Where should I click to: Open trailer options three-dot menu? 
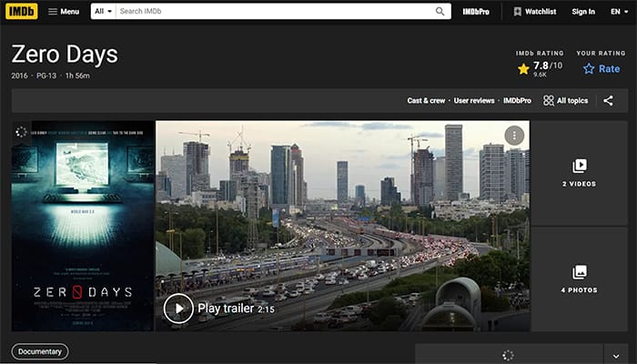coord(514,136)
